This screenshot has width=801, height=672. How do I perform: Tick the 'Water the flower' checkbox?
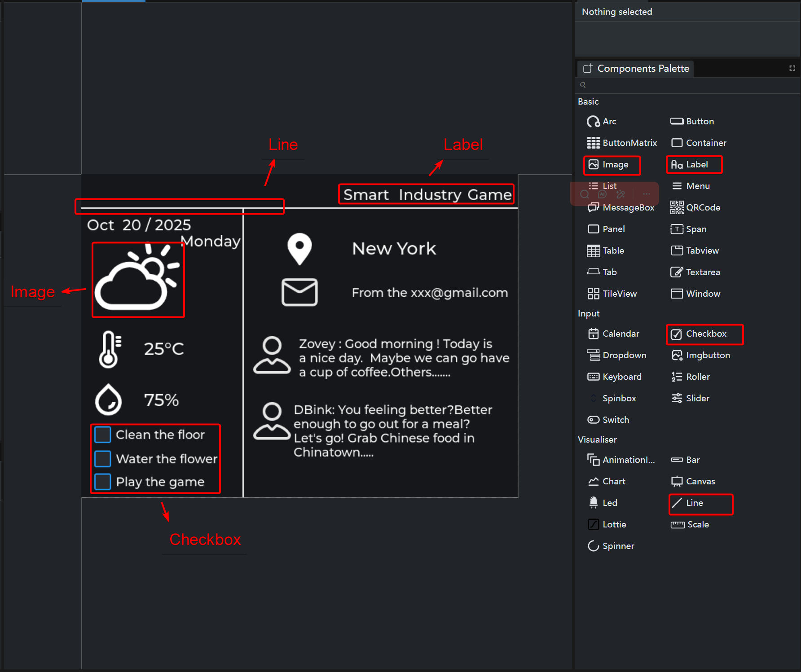[103, 459]
